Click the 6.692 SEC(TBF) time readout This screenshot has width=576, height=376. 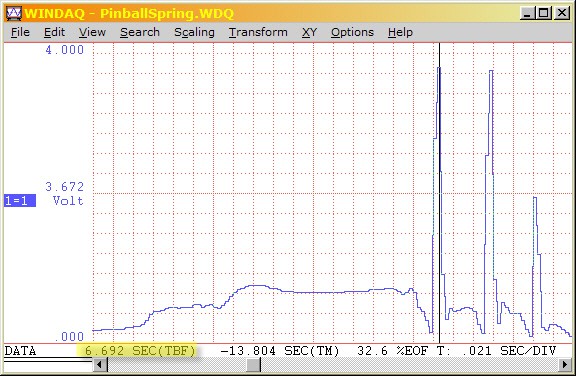click(x=140, y=351)
